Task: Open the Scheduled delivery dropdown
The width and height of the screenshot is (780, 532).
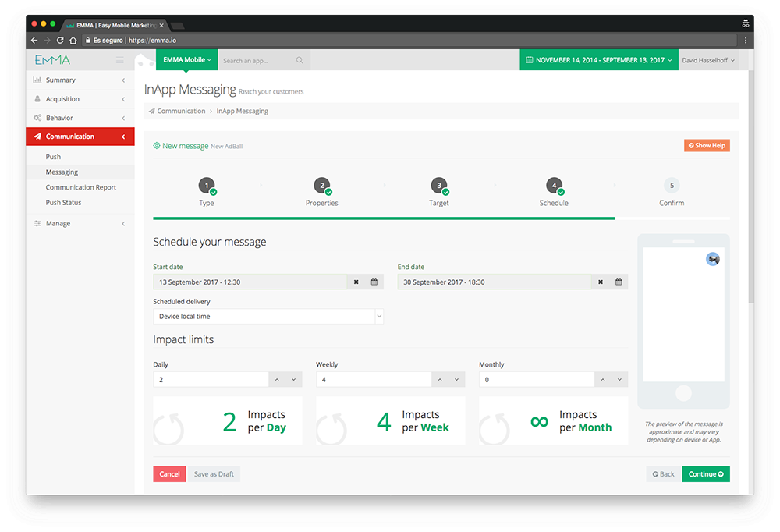Action: point(268,316)
